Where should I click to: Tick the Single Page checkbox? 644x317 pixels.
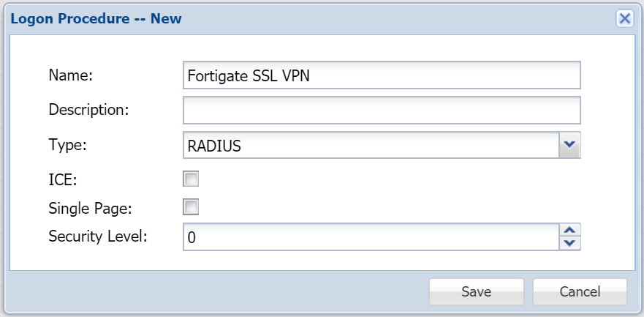(x=191, y=207)
